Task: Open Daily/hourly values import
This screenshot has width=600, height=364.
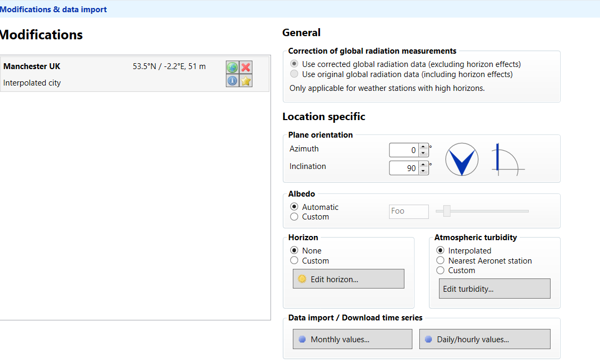Action: pyautogui.click(x=484, y=340)
